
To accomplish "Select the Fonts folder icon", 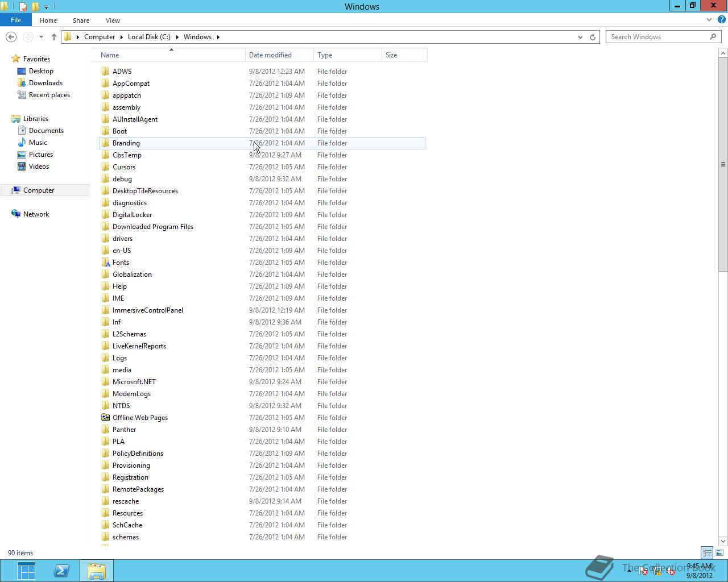I will 105,263.
